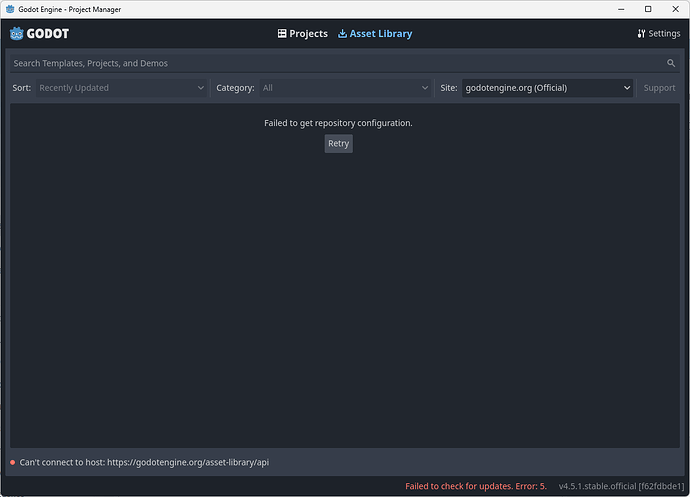The height and width of the screenshot is (497, 690).
Task: Open the Asset Library tab
Action: [x=375, y=33]
